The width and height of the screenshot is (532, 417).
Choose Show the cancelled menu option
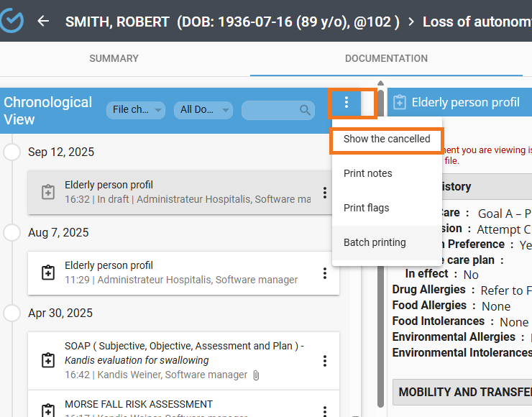point(387,139)
